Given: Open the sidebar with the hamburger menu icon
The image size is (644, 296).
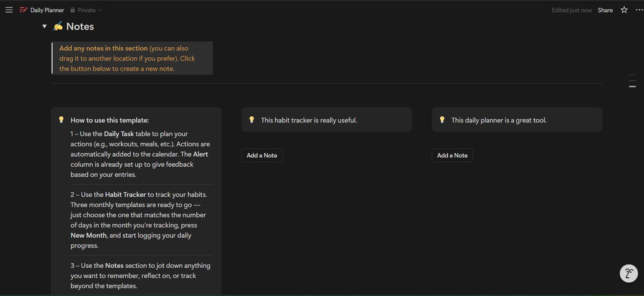Looking at the screenshot, I should (x=9, y=10).
